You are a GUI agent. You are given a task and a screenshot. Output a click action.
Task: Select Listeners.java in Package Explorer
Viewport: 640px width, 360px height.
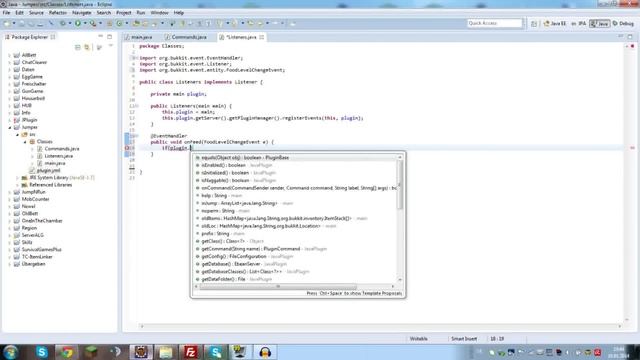pyautogui.click(x=58, y=156)
